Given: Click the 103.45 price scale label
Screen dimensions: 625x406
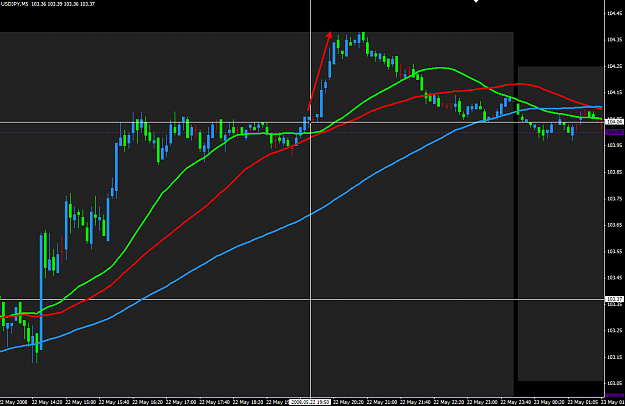Looking at the screenshot, I should (x=614, y=278).
